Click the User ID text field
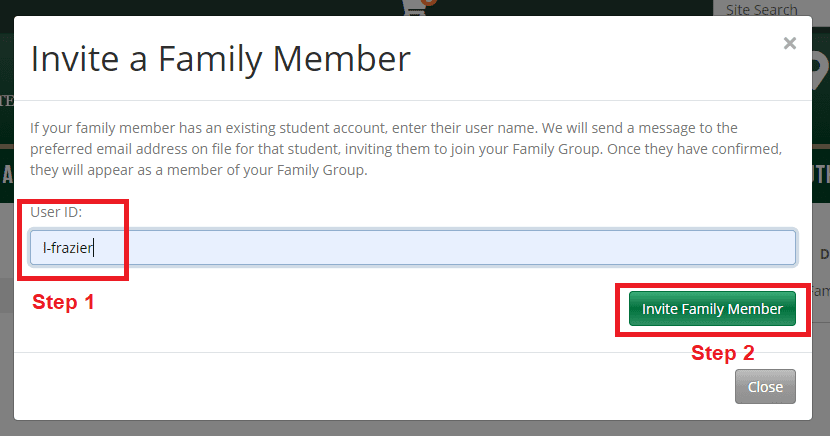 [412, 248]
